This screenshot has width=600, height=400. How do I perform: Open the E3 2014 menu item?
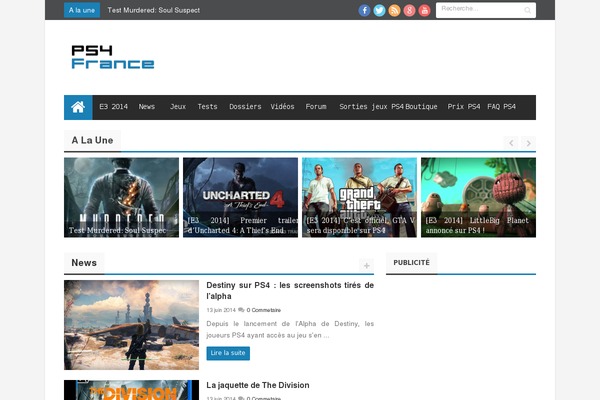tap(113, 107)
